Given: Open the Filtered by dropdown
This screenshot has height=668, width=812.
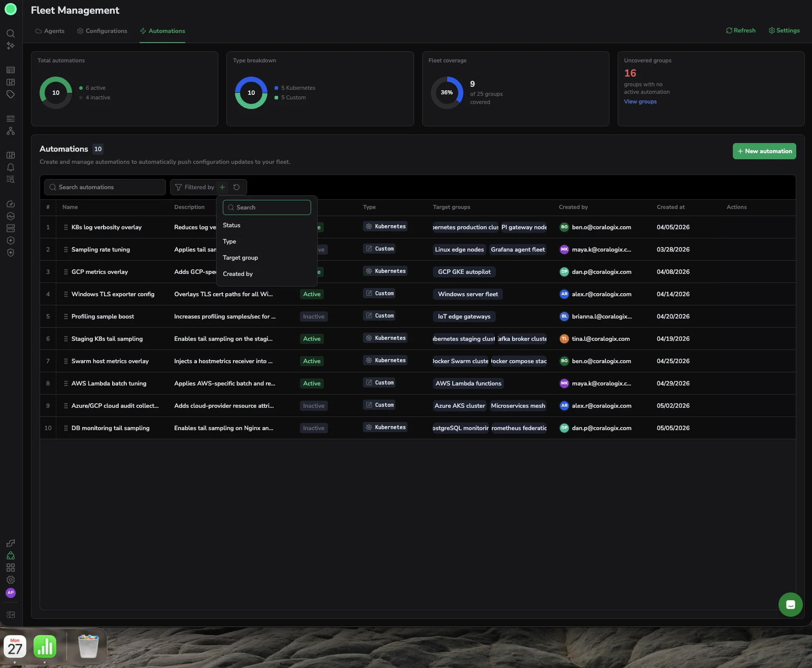Looking at the screenshot, I should 194,187.
